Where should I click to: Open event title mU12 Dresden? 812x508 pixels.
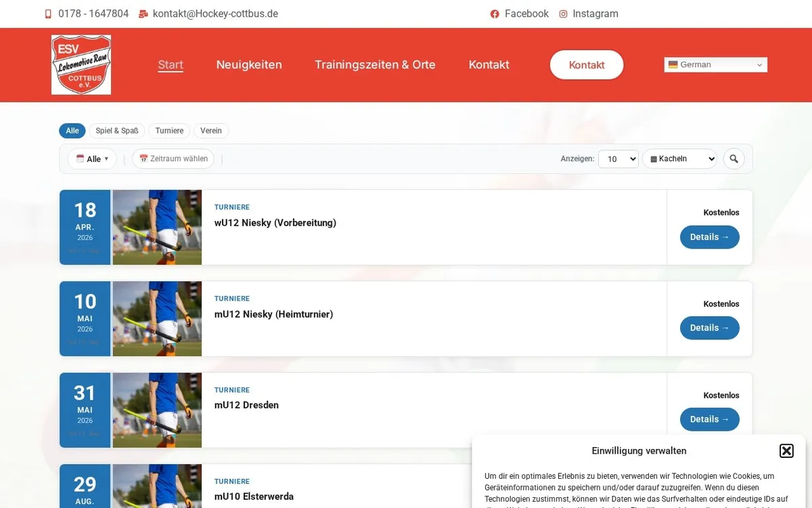(246, 405)
